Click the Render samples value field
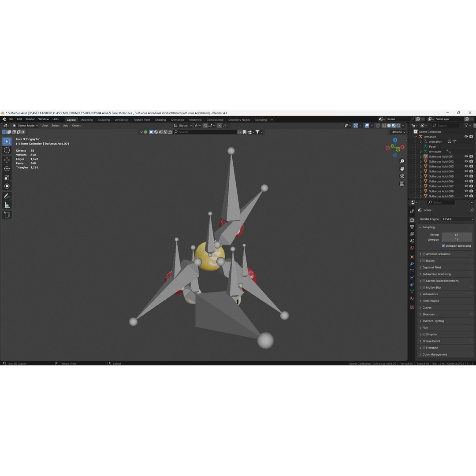Image resolution: width=476 pixels, height=476 pixels. [457, 234]
